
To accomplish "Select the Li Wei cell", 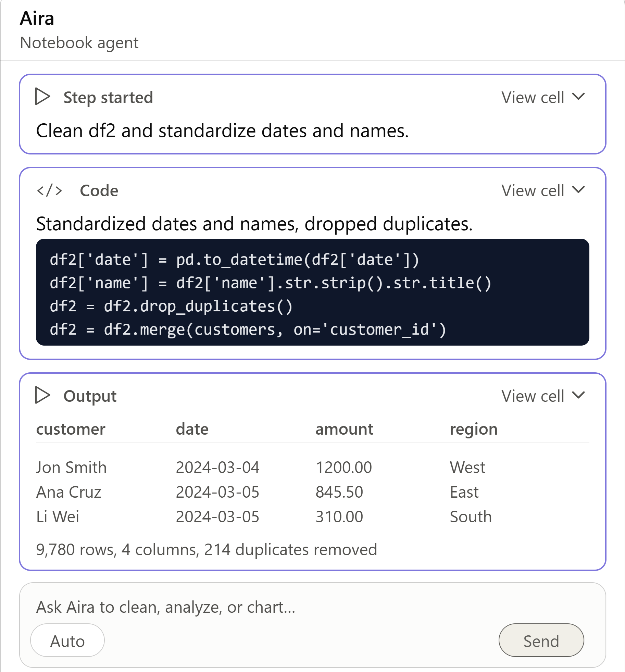I will click(58, 517).
